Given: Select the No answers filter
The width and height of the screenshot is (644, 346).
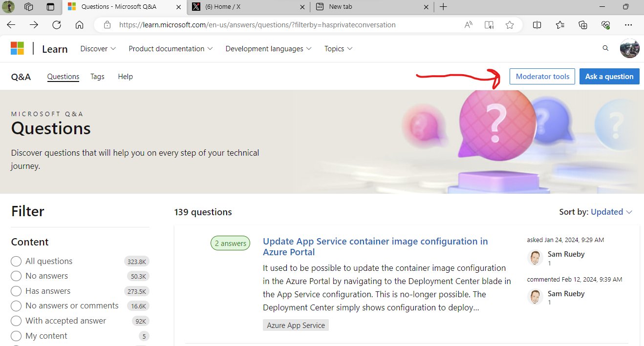Looking at the screenshot, I should [16, 276].
